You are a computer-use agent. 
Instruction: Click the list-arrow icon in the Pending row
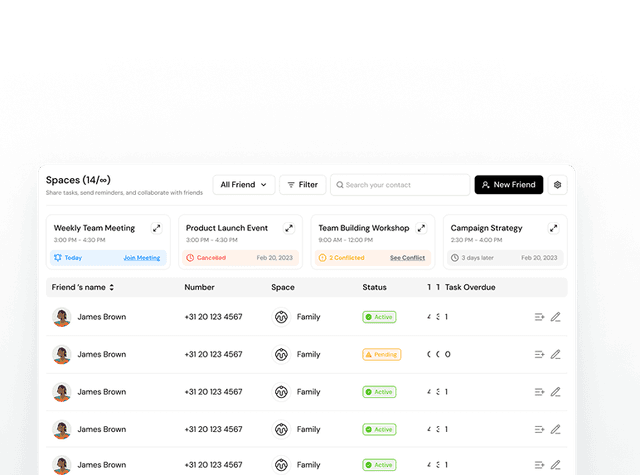[539, 354]
